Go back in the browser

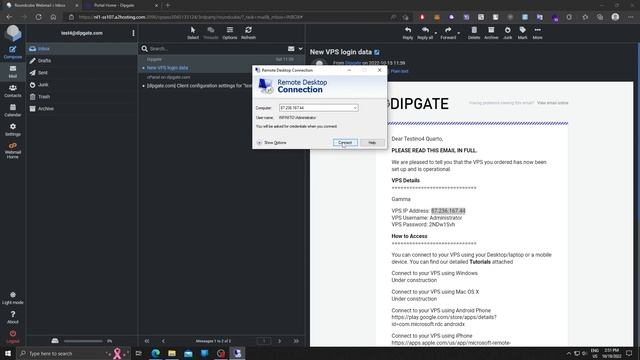click(9, 17)
